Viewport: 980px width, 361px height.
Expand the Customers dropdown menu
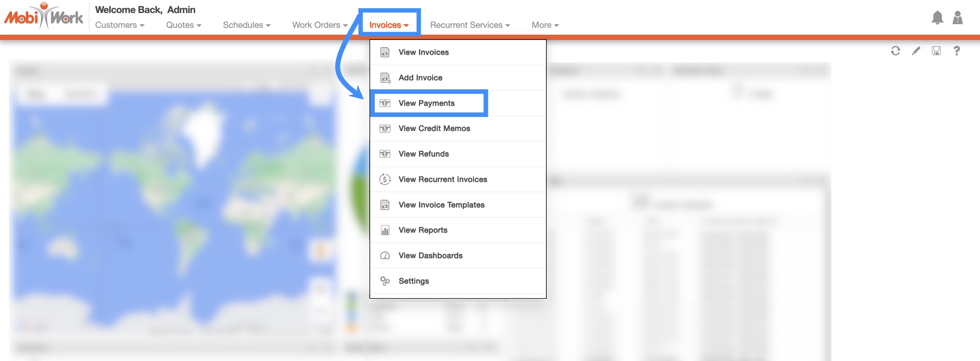coord(119,25)
